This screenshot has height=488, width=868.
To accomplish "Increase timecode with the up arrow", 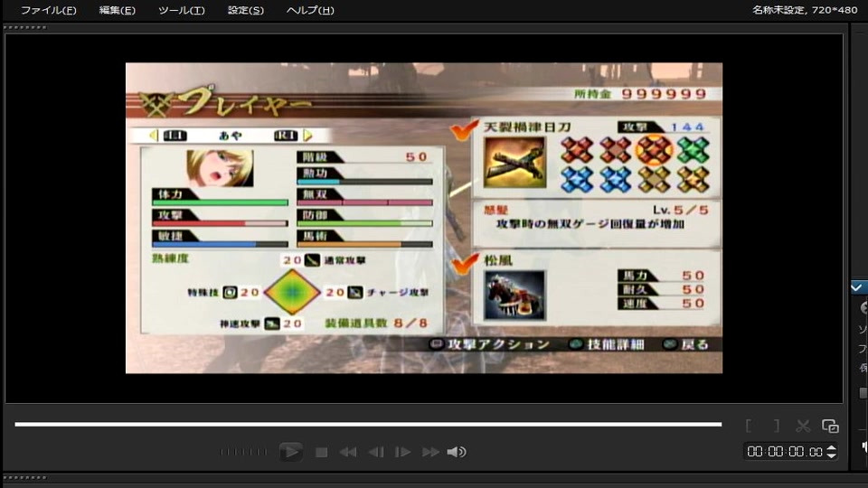I will coord(832,447).
